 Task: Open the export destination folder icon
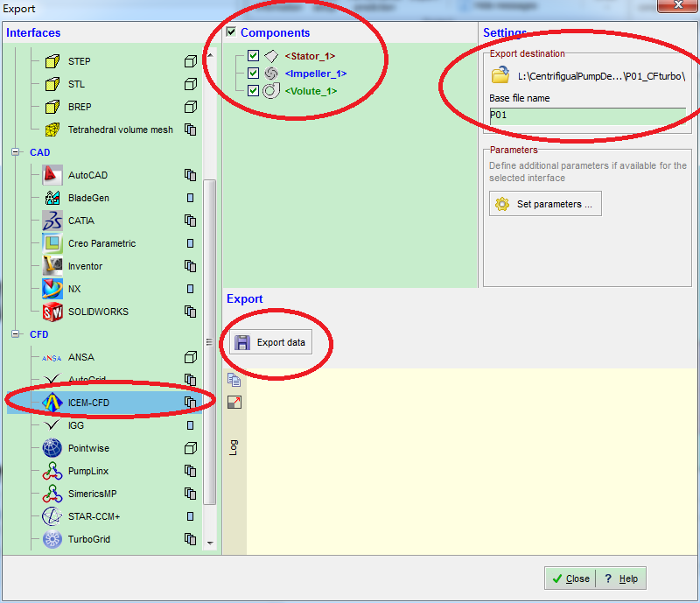[x=500, y=74]
